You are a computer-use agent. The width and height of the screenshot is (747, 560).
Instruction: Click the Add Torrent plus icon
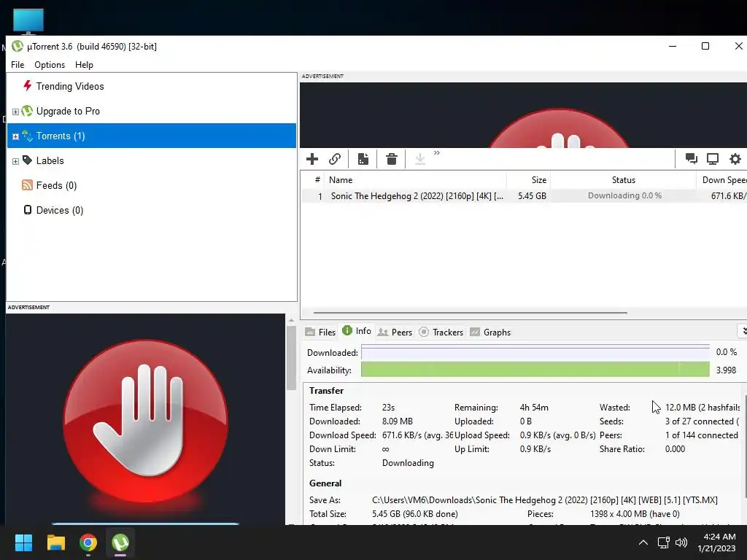point(312,158)
